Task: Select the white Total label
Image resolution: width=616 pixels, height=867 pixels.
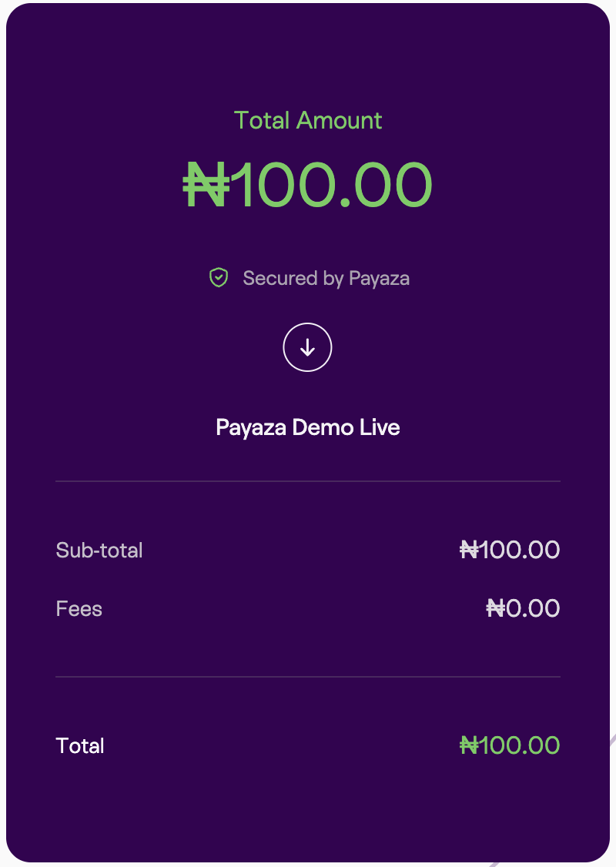Action: tap(80, 746)
